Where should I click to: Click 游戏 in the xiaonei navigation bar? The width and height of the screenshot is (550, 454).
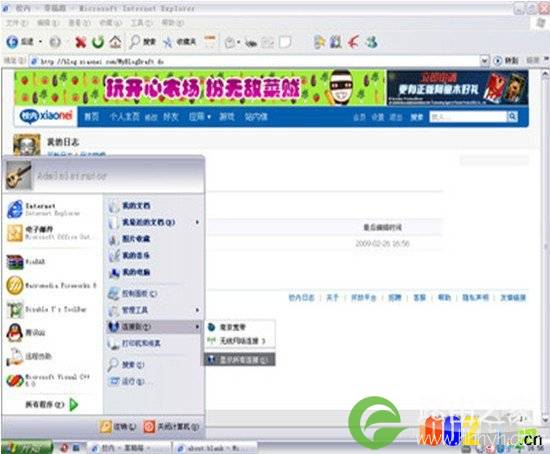(x=227, y=116)
